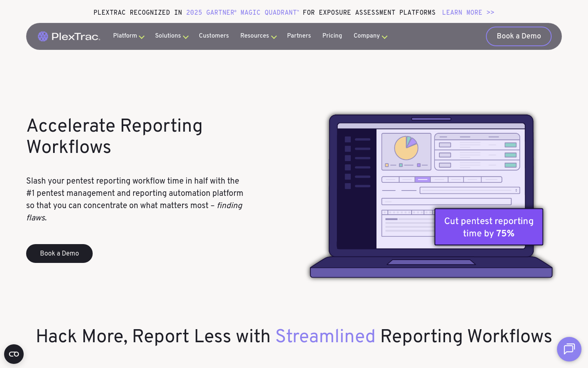Open the Company menu

click(367, 36)
